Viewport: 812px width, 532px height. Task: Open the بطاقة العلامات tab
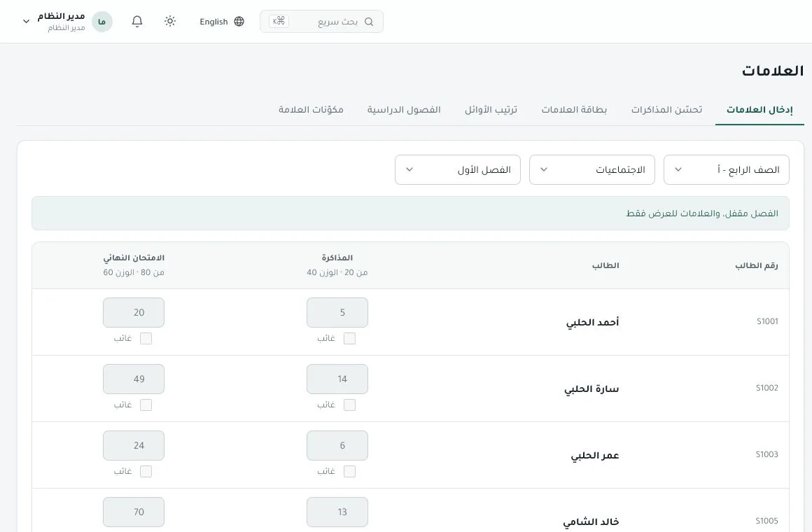(x=574, y=110)
